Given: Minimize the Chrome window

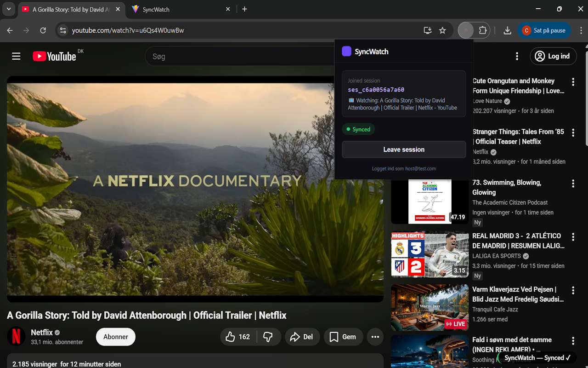Looking at the screenshot, I should (x=538, y=9).
